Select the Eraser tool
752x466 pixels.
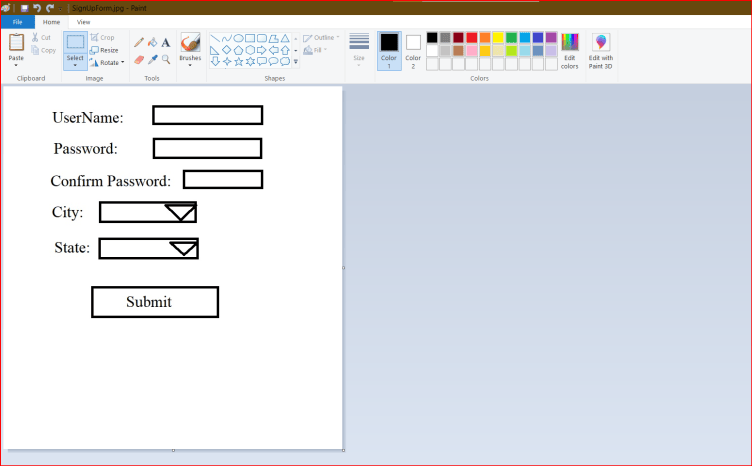(139, 59)
